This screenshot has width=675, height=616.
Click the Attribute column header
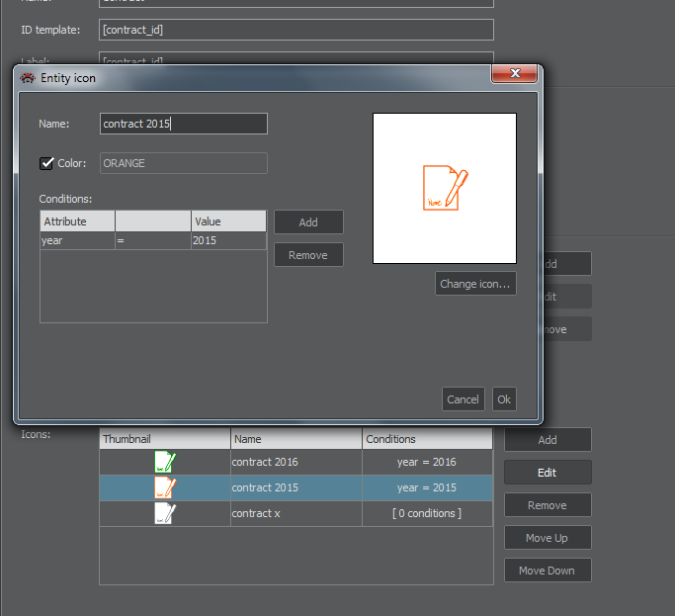click(77, 221)
